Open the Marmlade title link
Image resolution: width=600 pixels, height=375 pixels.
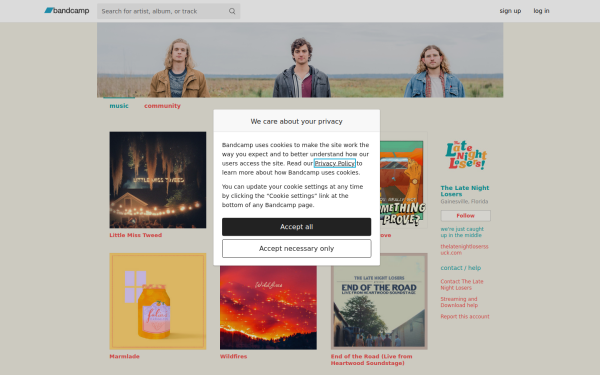[x=124, y=356]
